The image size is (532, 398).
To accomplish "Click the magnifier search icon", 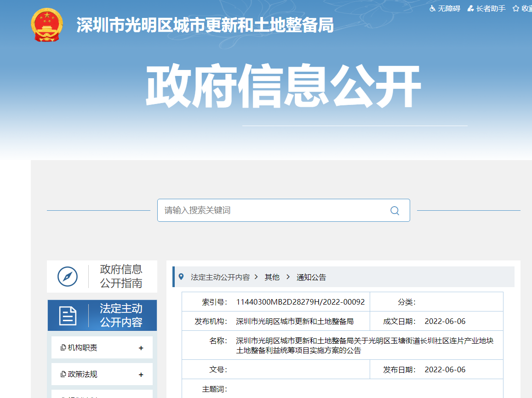I will coord(395,211).
